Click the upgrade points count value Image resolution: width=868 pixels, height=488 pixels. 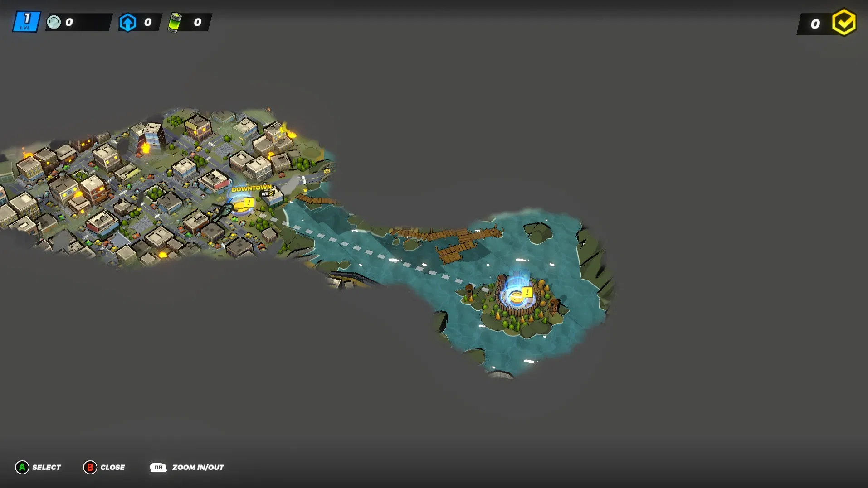(148, 22)
